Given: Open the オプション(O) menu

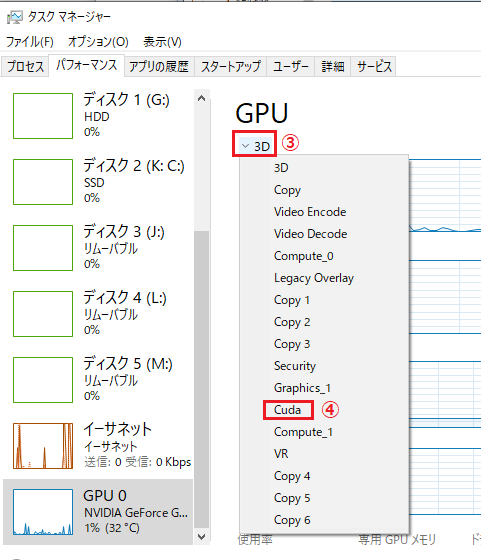Looking at the screenshot, I should pyautogui.click(x=98, y=42).
